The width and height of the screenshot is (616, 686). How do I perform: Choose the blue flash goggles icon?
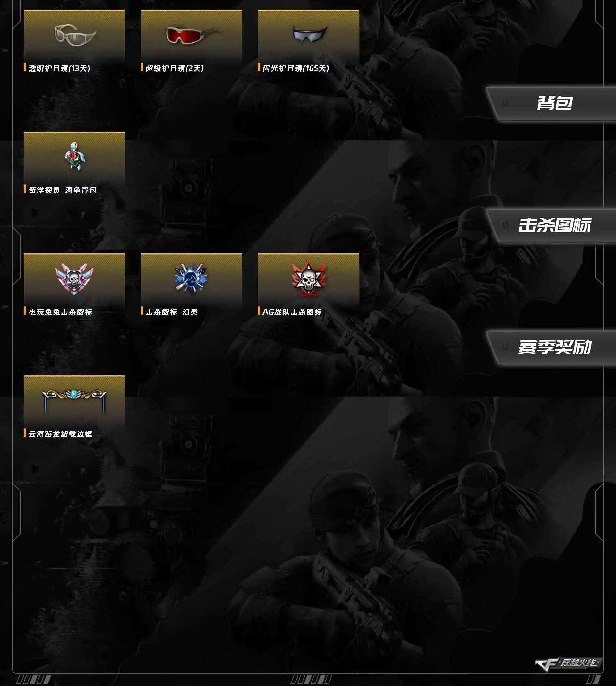pos(309,34)
